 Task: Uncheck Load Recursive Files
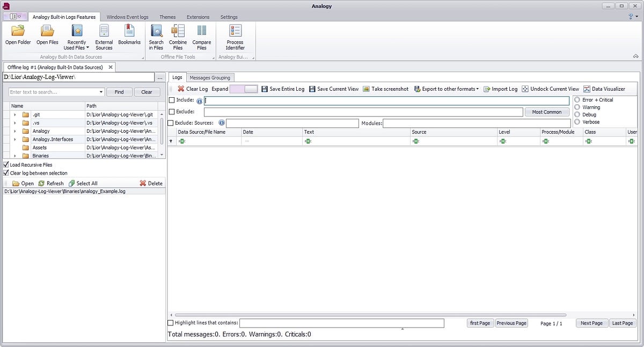coord(6,164)
